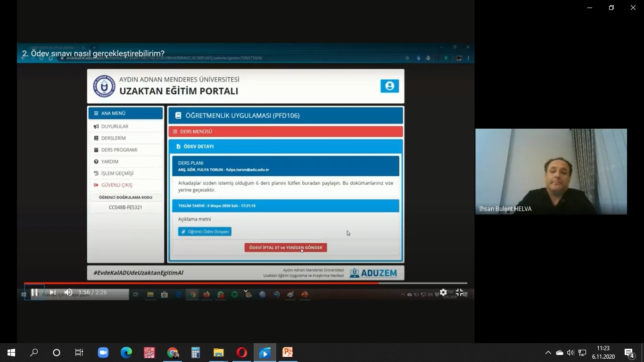The image size is (644, 362).
Task: Restore down the video player window
Action: 611,8
